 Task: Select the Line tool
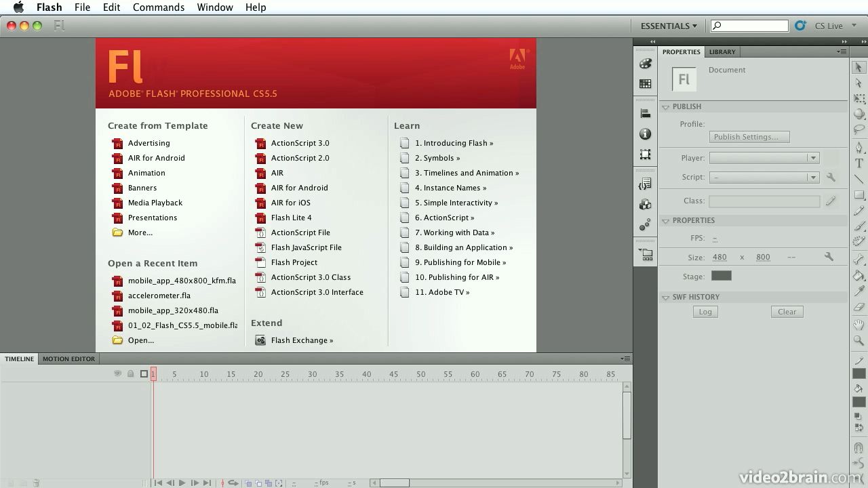[859, 179]
